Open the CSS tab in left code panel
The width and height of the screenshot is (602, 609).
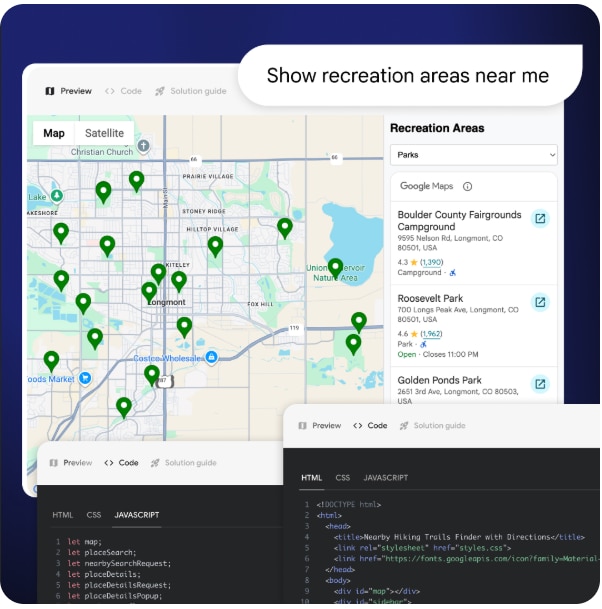click(94, 515)
